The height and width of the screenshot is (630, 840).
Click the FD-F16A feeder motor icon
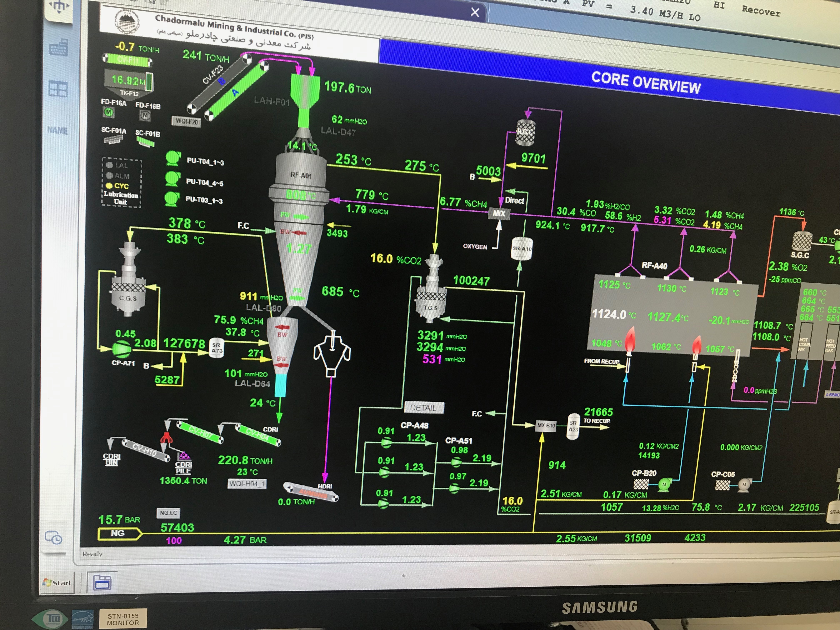click(x=109, y=112)
